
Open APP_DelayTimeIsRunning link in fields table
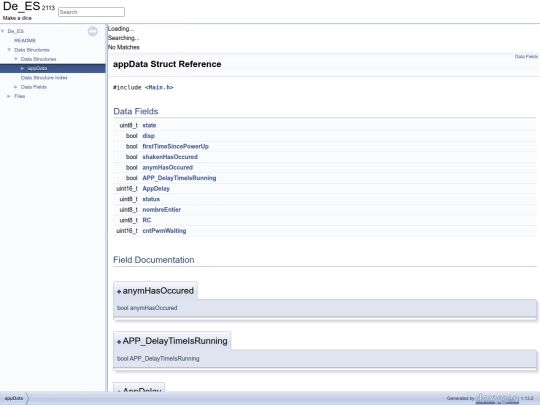pyautogui.click(x=179, y=178)
